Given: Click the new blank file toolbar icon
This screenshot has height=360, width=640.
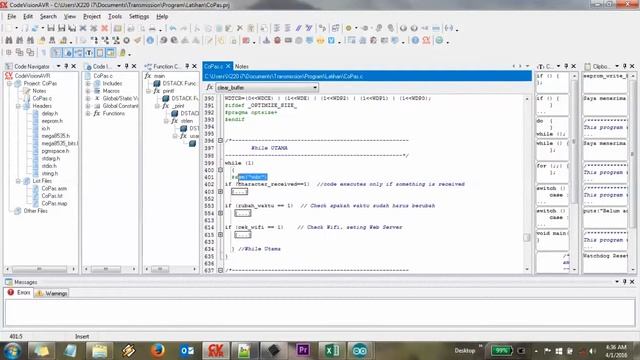Looking at the screenshot, I should pos(8,28).
